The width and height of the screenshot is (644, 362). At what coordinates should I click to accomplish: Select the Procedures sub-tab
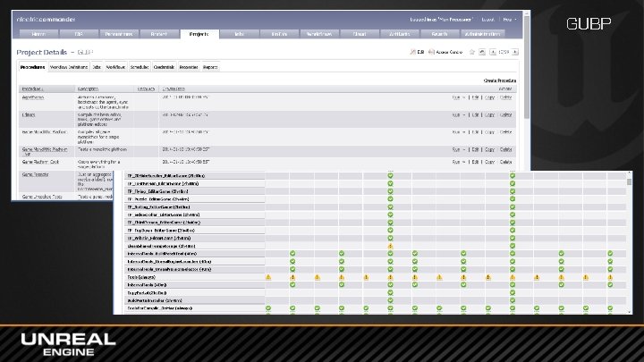pyautogui.click(x=33, y=67)
